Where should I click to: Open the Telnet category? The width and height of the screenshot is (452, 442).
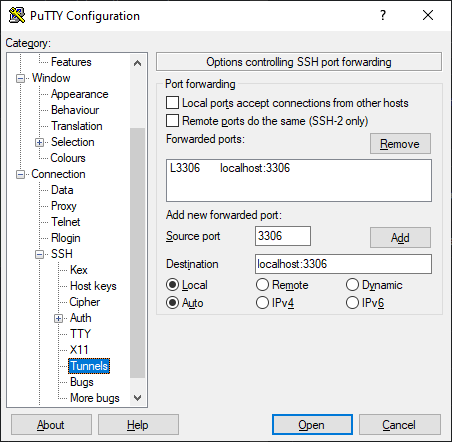coord(66,222)
